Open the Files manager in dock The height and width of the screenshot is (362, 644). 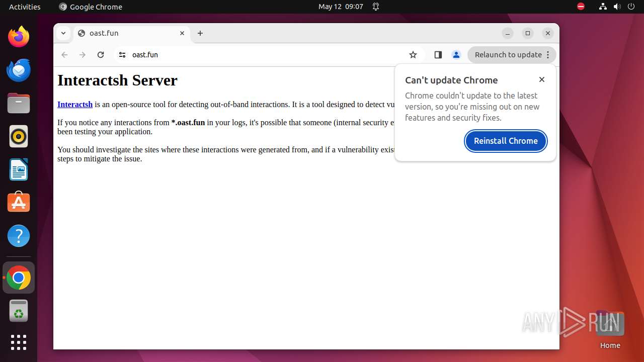click(x=19, y=103)
